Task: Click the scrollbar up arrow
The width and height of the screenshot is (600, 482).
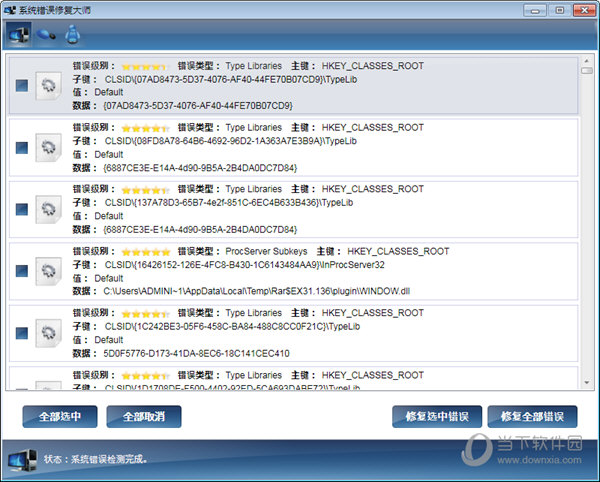Action: [586, 60]
